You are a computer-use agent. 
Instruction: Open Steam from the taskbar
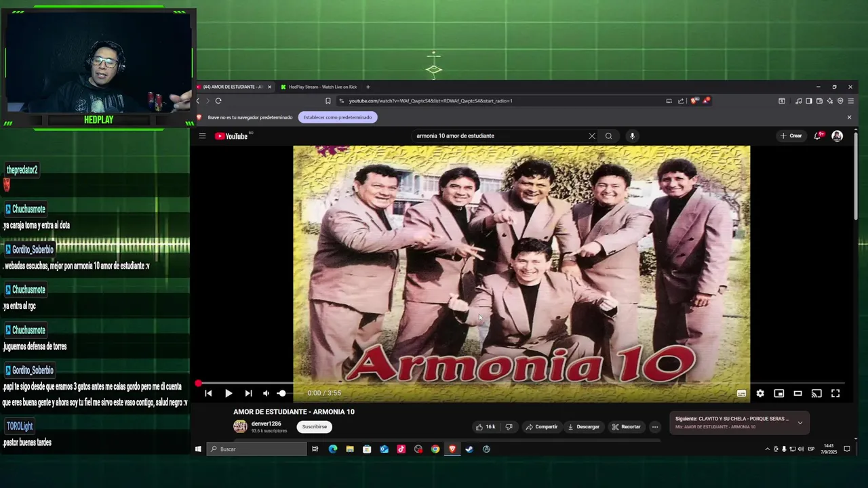click(x=469, y=449)
